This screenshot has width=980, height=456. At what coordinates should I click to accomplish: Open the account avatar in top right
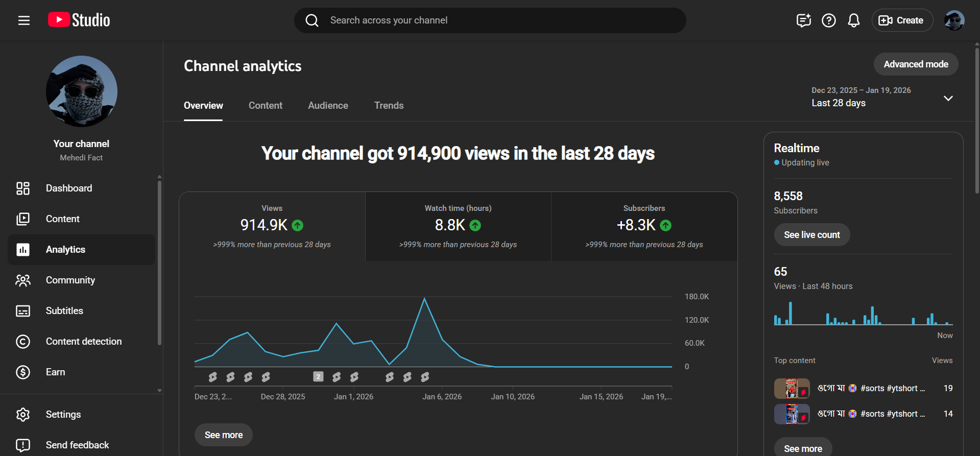[x=953, y=20]
